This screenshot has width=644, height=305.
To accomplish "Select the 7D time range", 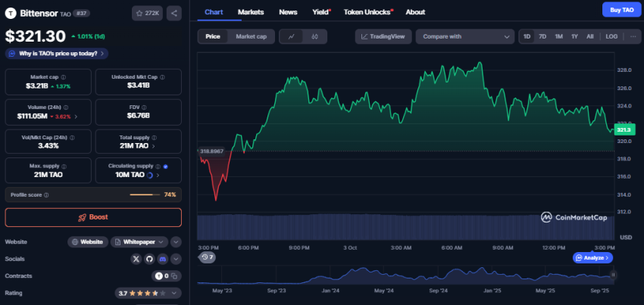I will 542,36.
